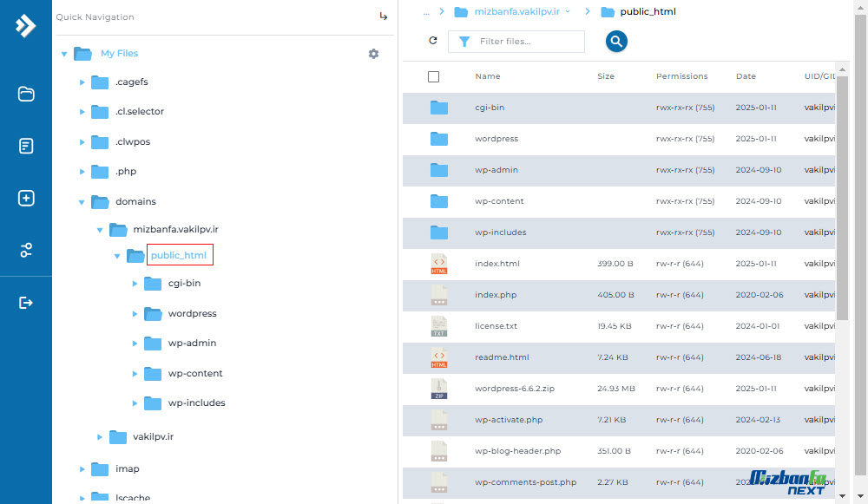The image size is (868, 504).
Task: Click the file list vertical scrollbar
Action: coord(842,198)
